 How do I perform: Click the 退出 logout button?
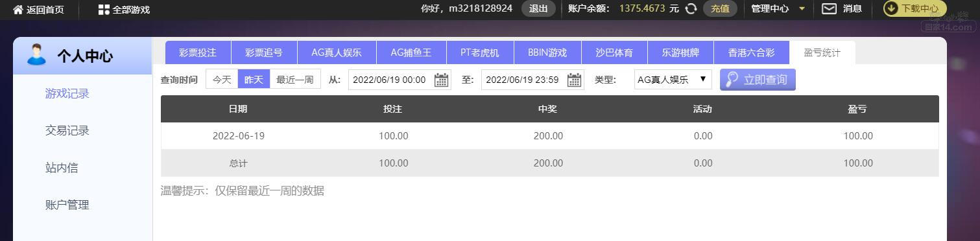point(538,8)
